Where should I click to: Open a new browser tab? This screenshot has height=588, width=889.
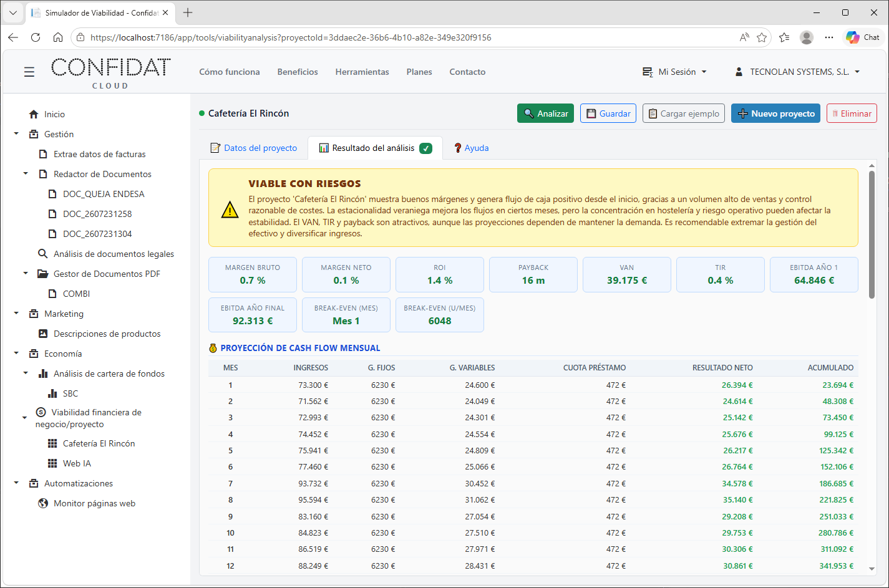click(x=188, y=12)
